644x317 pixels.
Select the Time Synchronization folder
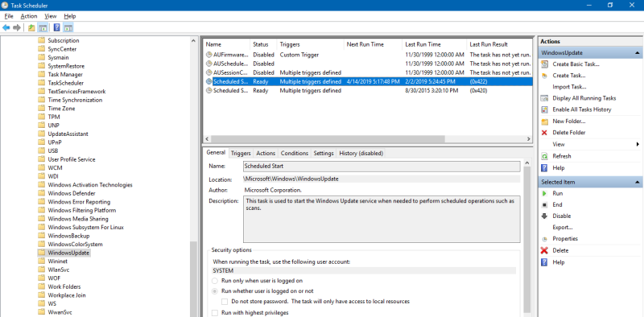pos(75,101)
